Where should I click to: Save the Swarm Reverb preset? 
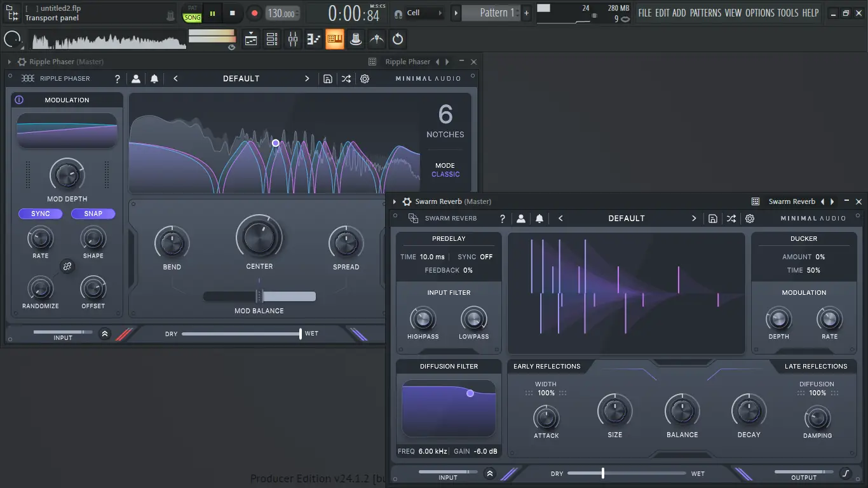(x=713, y=219)
